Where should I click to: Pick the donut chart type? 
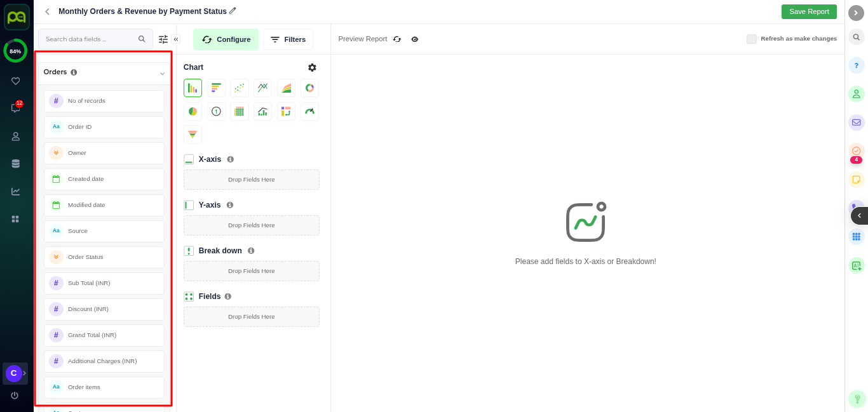[x=309, y=88]
